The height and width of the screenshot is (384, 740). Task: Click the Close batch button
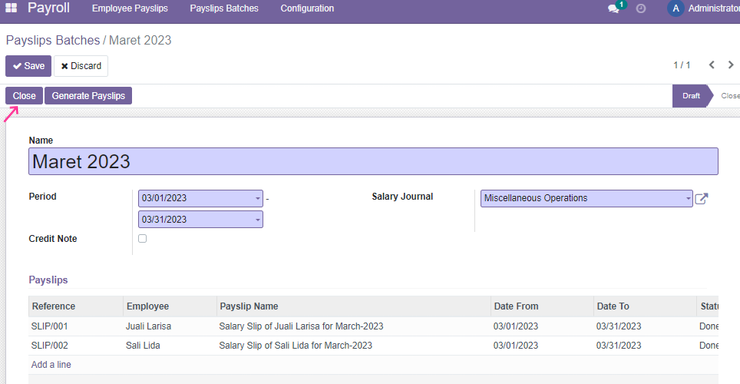click(x=24, y=96)
